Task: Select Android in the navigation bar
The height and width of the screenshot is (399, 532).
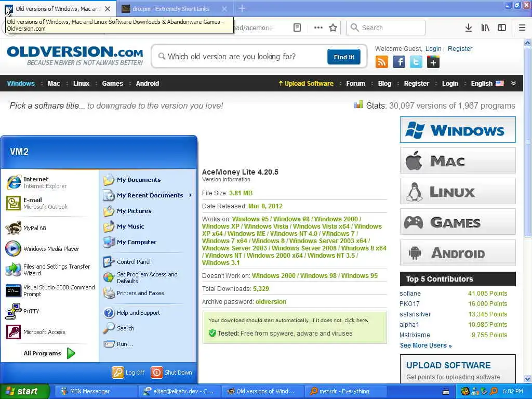Action: [148, 84]
